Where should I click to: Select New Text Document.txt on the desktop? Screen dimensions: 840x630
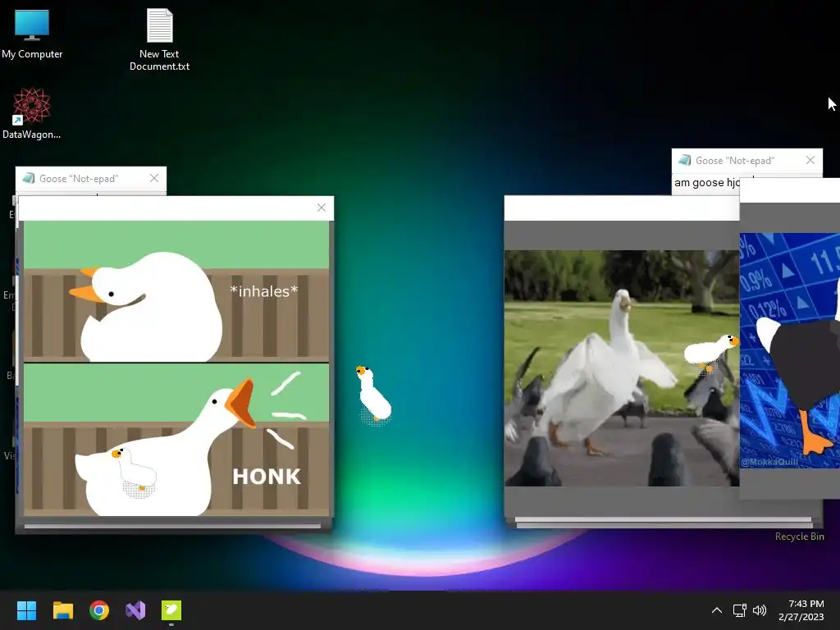click(x=159, y=40)
